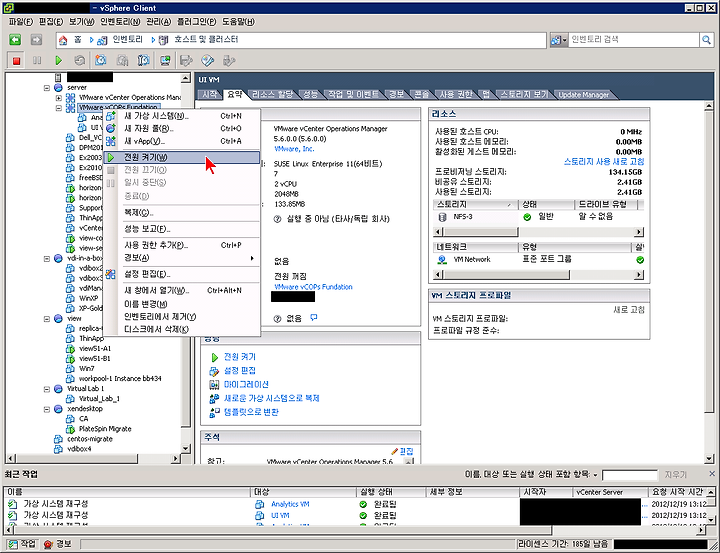Switch to the 리소스 할당 tab
The height and width of the screenshot is (553, 720).
tap(272, 95)
